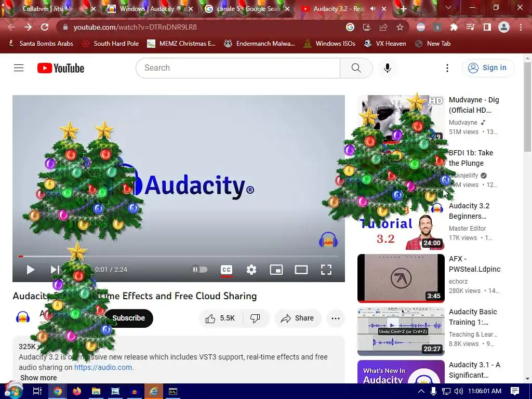This screenshot has width=532, height=399.
Task: Bookmark this page with star
Action: [x=400, y=27]
